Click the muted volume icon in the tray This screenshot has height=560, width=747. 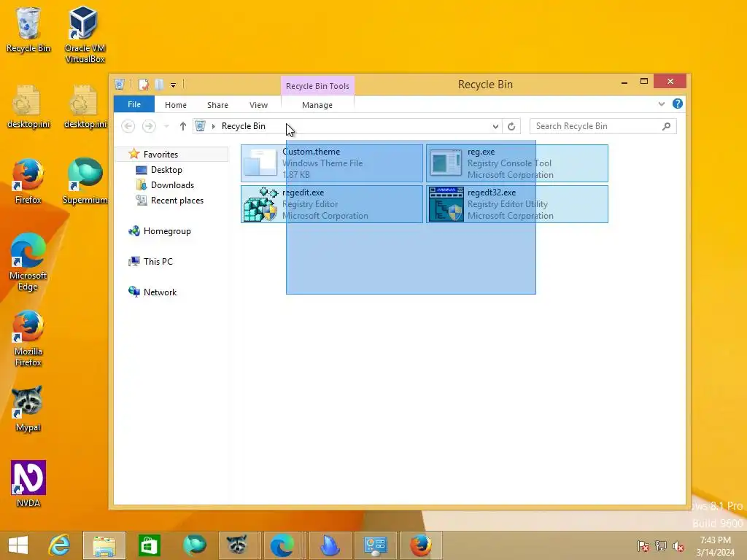click(678, 545)
